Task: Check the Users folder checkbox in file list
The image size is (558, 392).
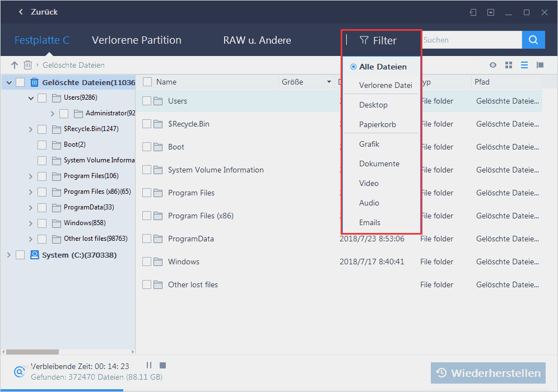Action: click(147, 101)
